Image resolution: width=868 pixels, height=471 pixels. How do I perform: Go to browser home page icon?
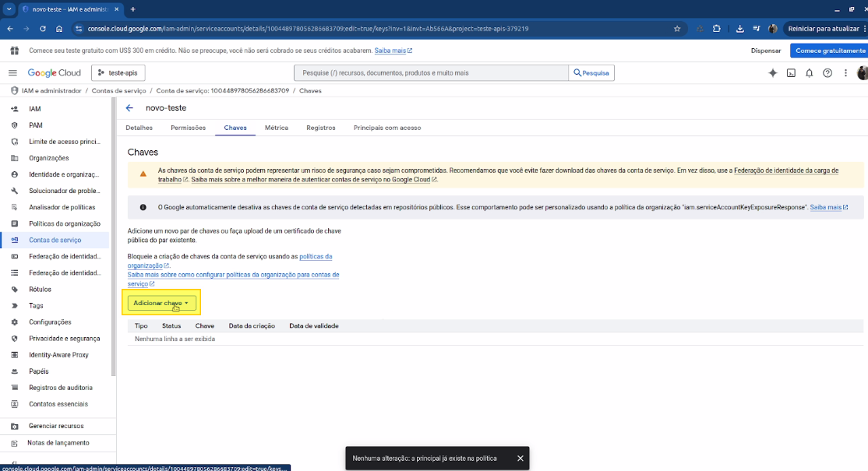point(59,29)
